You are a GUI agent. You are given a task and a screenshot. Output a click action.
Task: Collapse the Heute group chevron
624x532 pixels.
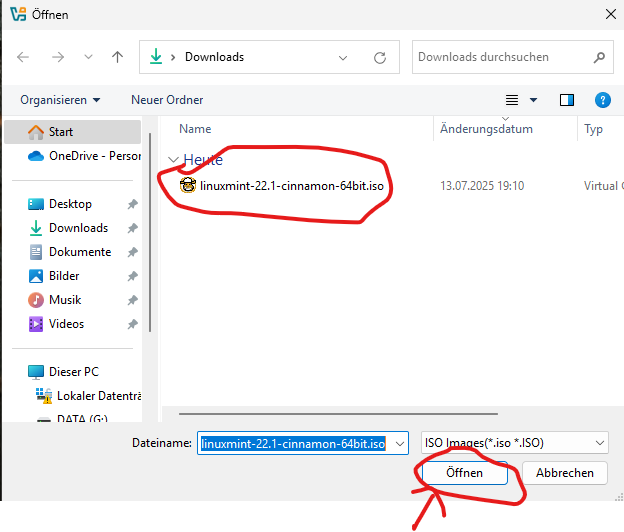pyautogui.click(x=173, y=160)
